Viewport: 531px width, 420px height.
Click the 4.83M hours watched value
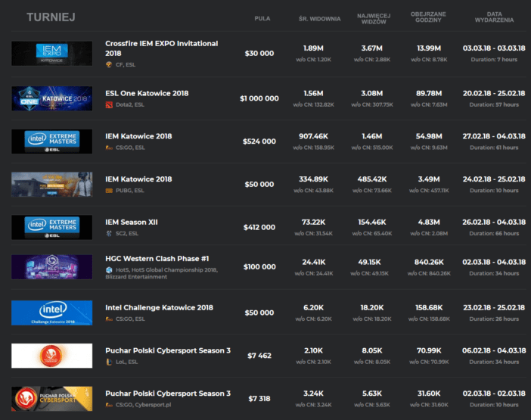pyautogui.click(x=429, y=222)
